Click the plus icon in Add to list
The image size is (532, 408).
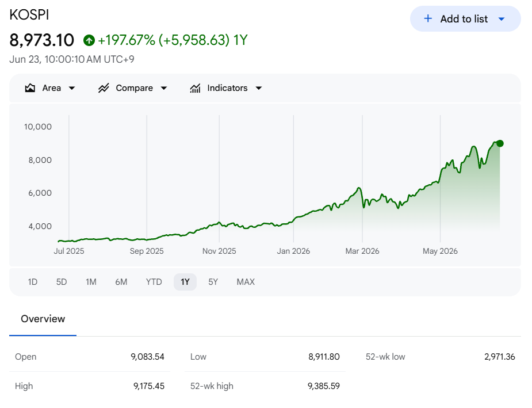pyautogui.click(x=428, y=18)
